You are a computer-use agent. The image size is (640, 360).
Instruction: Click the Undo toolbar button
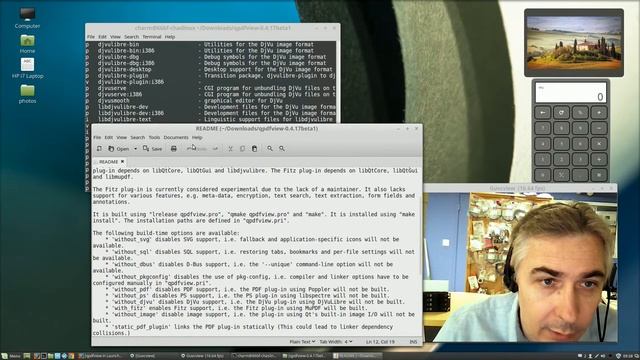point(196,149)
